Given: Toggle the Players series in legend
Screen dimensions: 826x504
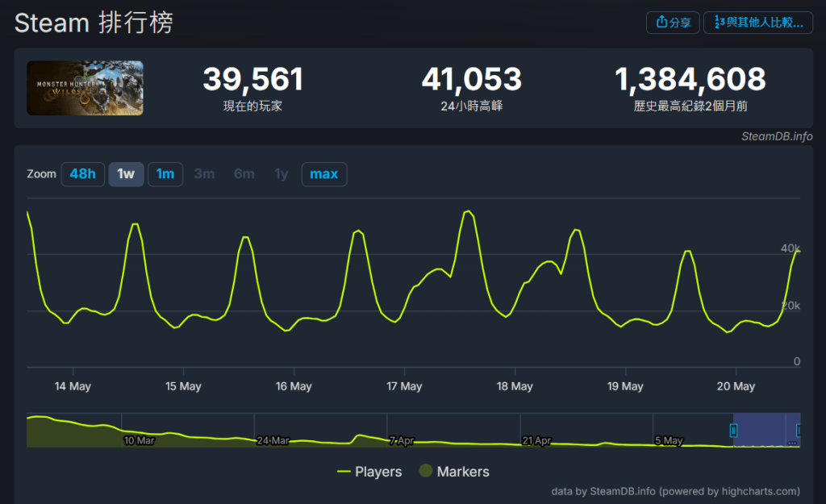Looking at the screenshot, I should click(x=369, y=472).
